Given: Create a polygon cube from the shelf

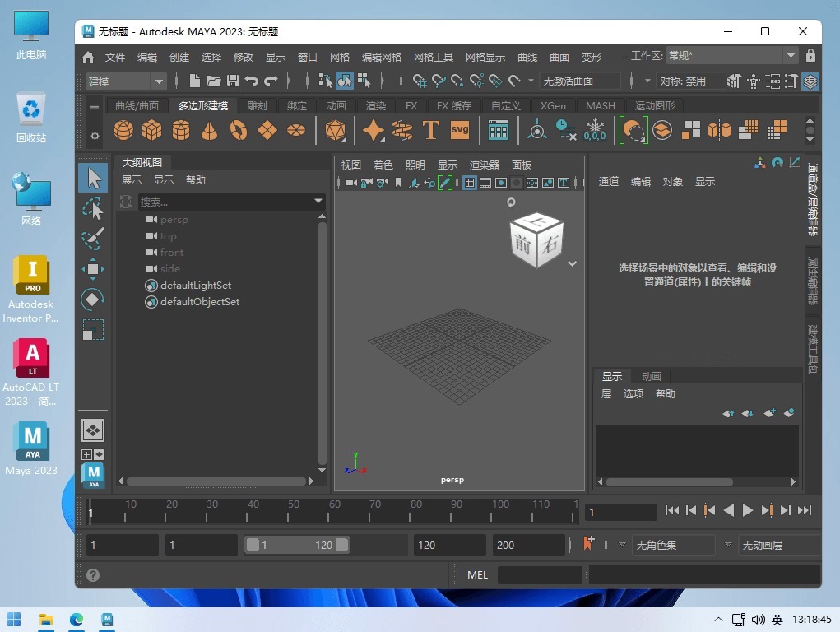Looking at the screenshot, I should (x=151, y=131).
